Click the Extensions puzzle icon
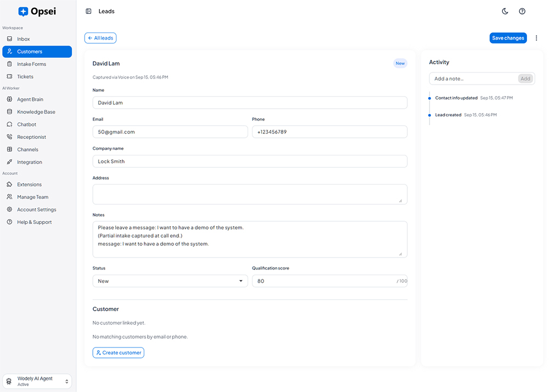Screen dimensions: 549x392 click(x=9, y=184)
